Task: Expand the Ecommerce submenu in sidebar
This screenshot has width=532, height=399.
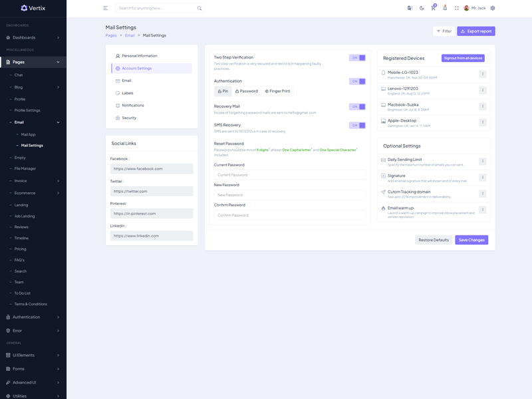Action: (x=33, y=193)
